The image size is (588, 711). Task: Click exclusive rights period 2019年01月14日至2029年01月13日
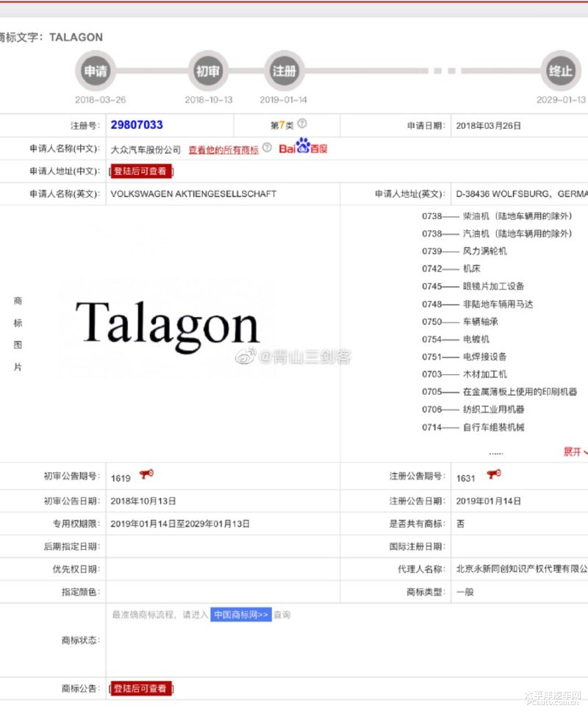(180, 524)
